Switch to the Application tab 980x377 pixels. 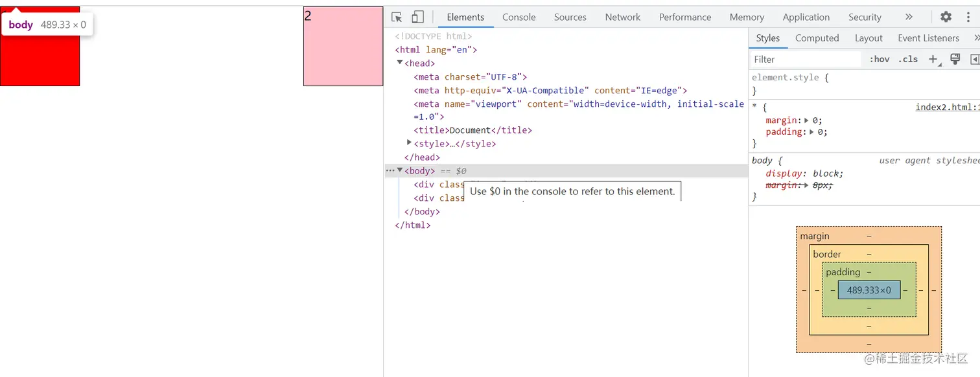click(x=806, y=17)
